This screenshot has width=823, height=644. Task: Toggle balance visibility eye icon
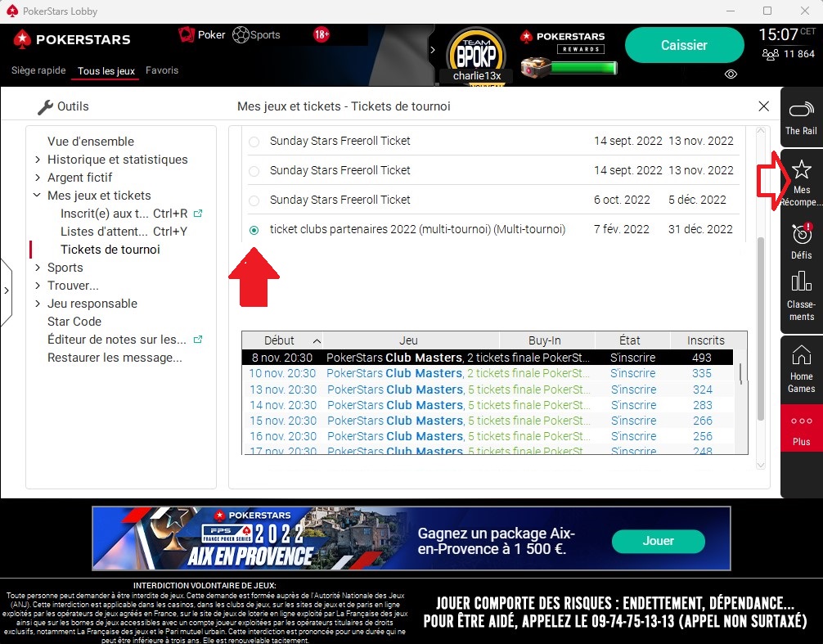pyautogui.click(x=731, y=74)
